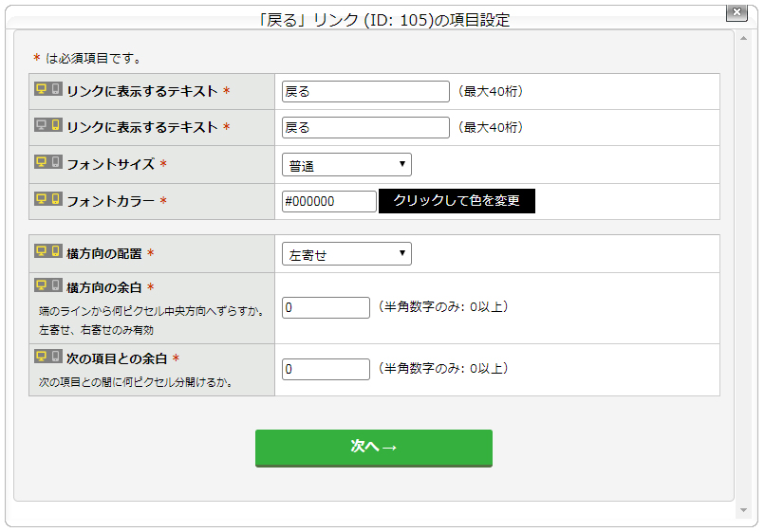Click the 次へ→ green button

coord(374,449)
